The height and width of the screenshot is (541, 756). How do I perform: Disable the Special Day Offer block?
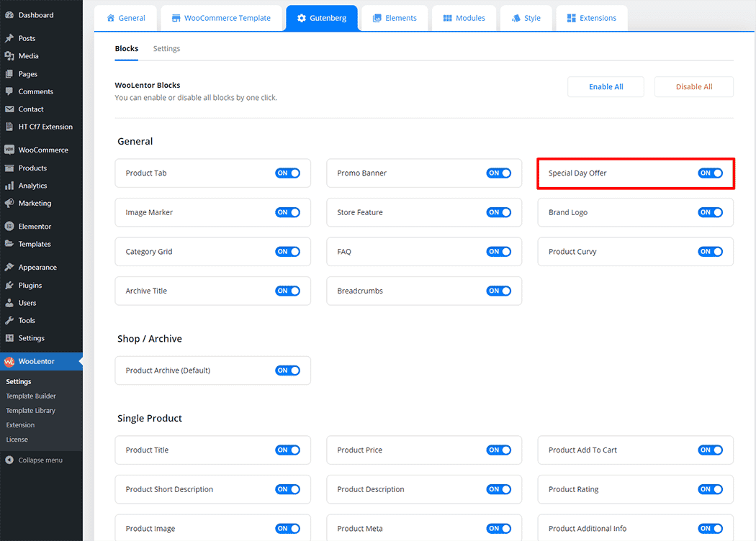pos(710,173)
